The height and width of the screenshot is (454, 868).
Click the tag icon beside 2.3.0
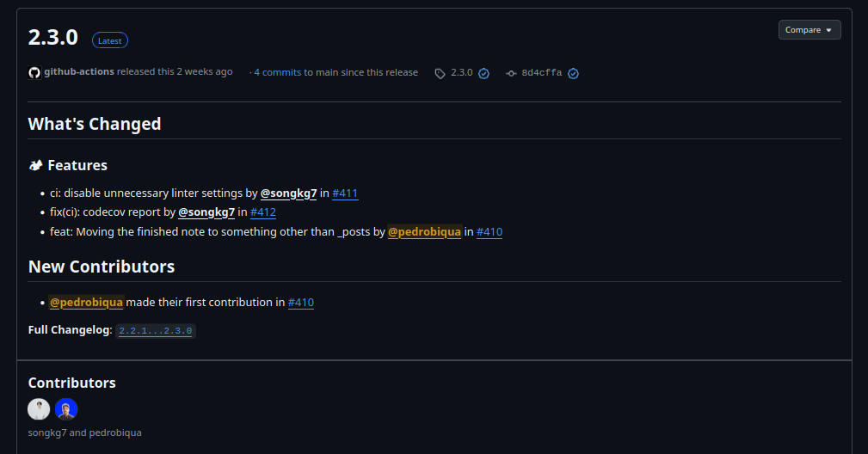[x=440, y=73]
